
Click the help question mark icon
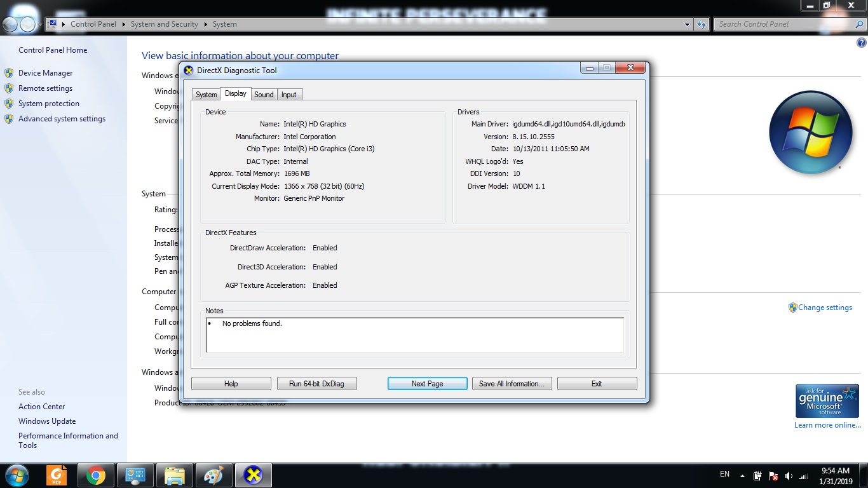click(861, 43)
